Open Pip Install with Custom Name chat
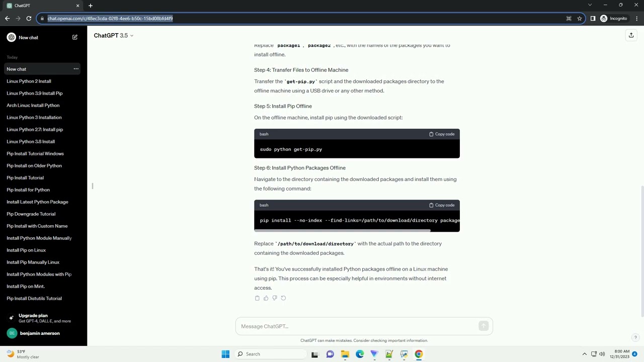Image resolution: width=644 pixels, height=362 pixels. tap(37, 226)
